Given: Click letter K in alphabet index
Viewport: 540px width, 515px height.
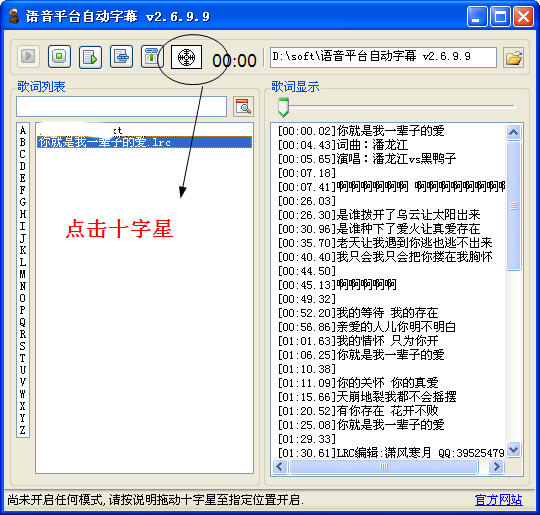Looking at the screenshot, I should pos(23,250).
